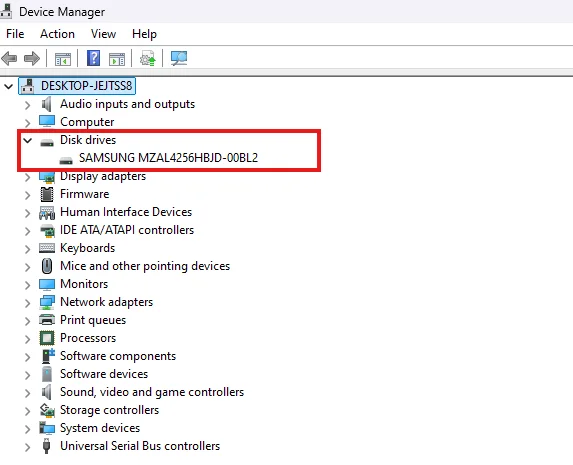Viewport: 573px width, 465px height.
Task: Open the File menu
Action: point(15,34)
